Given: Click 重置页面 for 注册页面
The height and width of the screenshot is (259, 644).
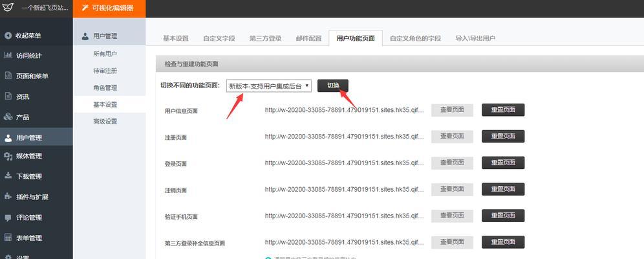Looking at the screenshot, I should point(503,137).
